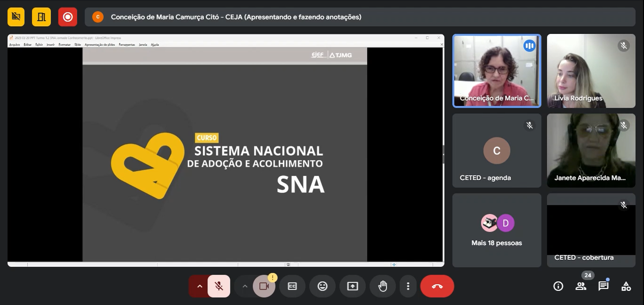Click the 'DE ADOÇÃO E ACOLHIMENTO' subtitle
644x305 pixels.
(255, 164)
